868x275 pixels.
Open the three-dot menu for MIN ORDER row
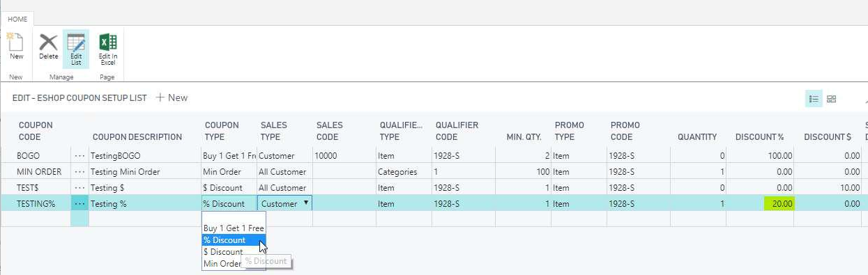click(x=79, y=172)
